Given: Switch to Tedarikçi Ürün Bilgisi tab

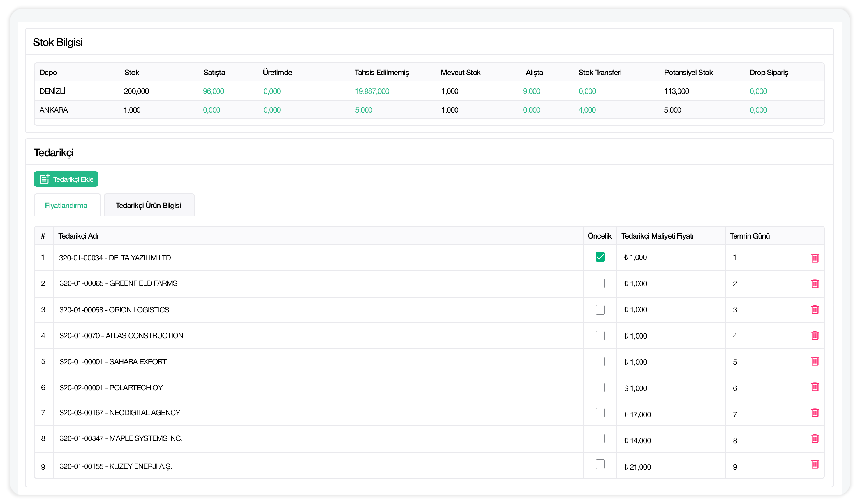Looking at the screenshot, I should point(148,206).
